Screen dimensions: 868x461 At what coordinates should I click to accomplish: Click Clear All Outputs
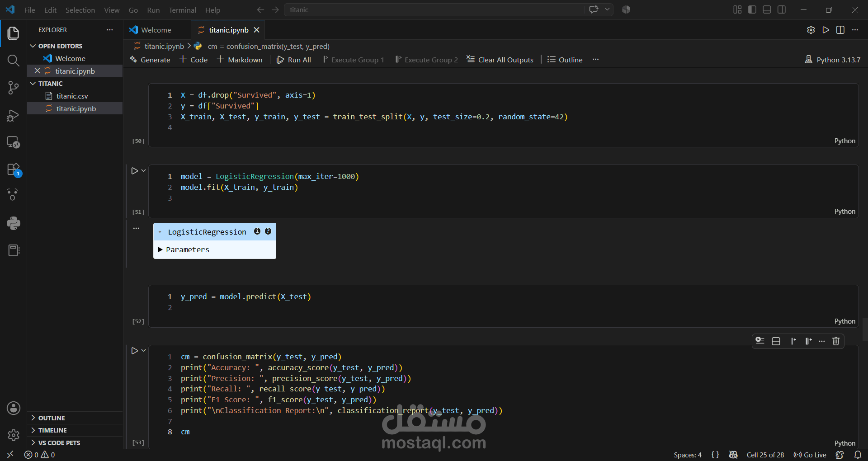[500, 60]
